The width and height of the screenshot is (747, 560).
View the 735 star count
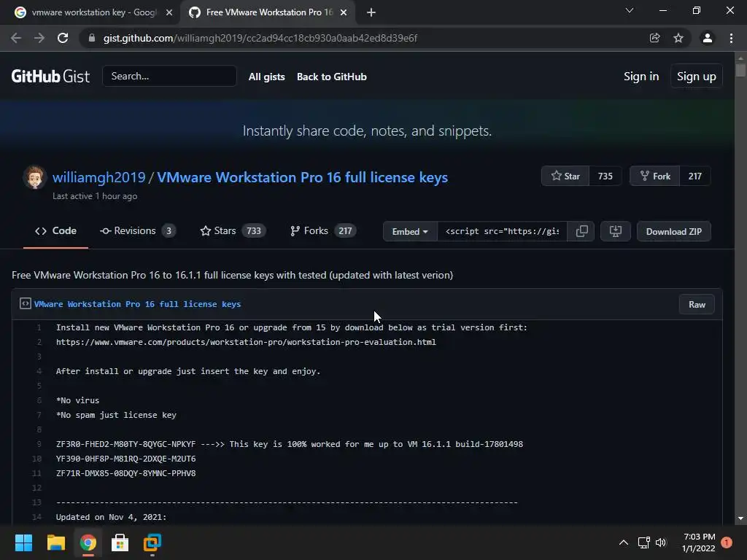605,176
